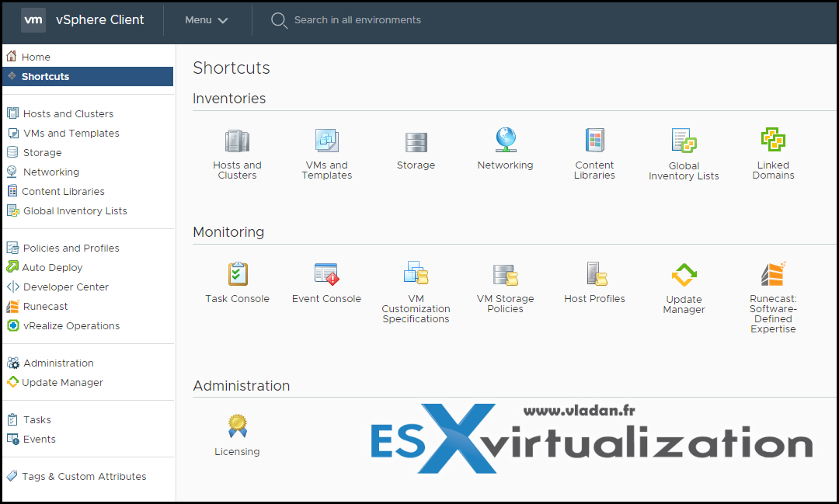Open the Licensing ribbon icon
This screenshot has width=839, height=504.
tap(237, 426)
